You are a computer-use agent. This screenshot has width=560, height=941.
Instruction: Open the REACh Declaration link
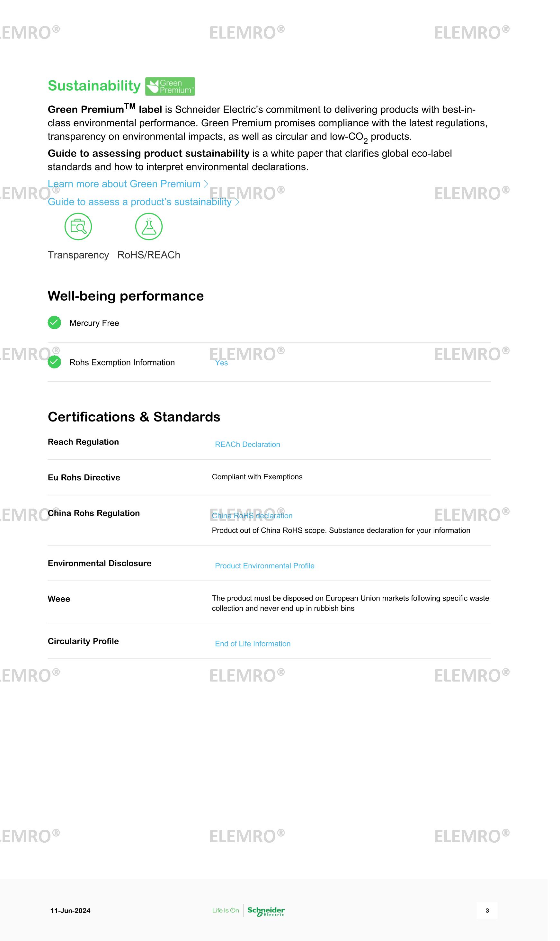click(247, 444)
